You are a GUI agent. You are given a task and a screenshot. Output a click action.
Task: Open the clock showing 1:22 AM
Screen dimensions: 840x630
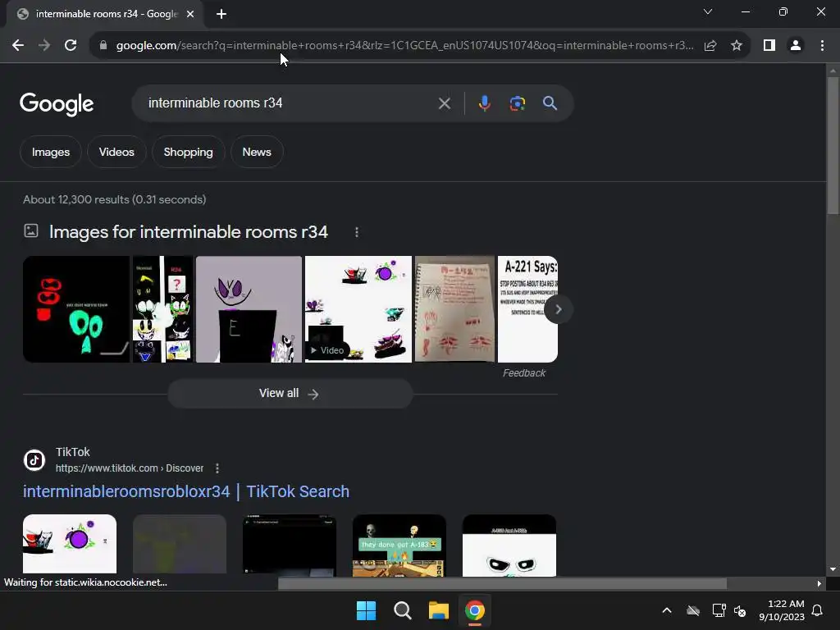coord(782,610)
